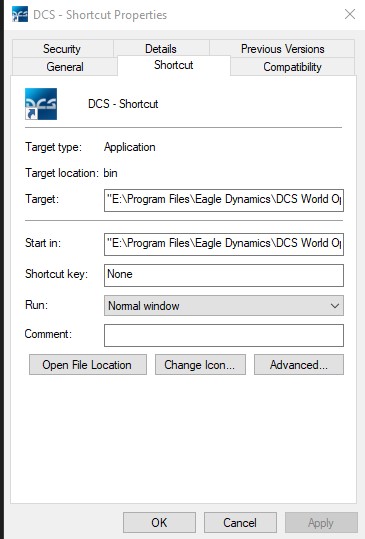Click the Cancel button
Image resolution: width=365 pixels, height=539 pixels.
point(240,522)
